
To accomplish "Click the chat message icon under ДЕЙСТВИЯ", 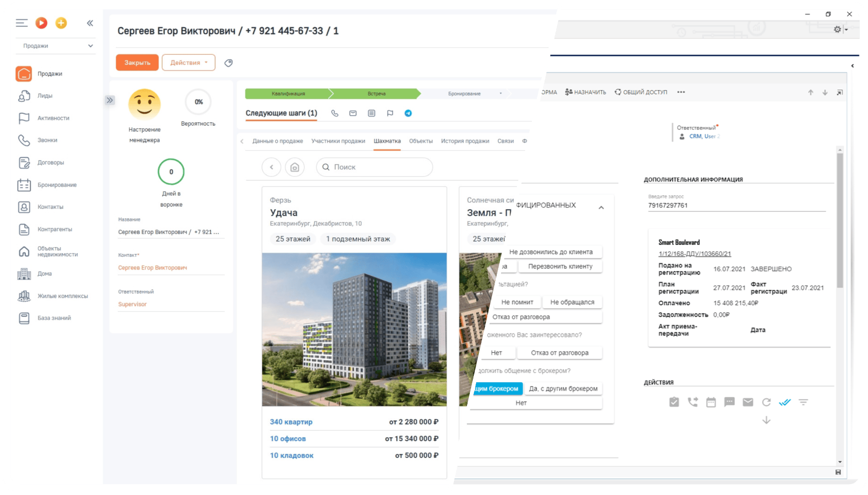I will tap(729, 402).
